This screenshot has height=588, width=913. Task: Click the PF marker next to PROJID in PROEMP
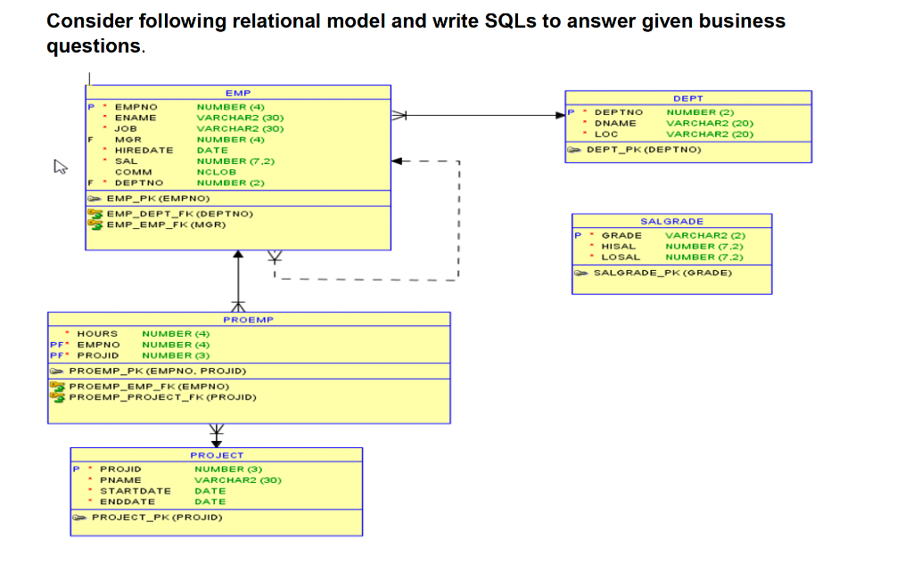[55, 355]
